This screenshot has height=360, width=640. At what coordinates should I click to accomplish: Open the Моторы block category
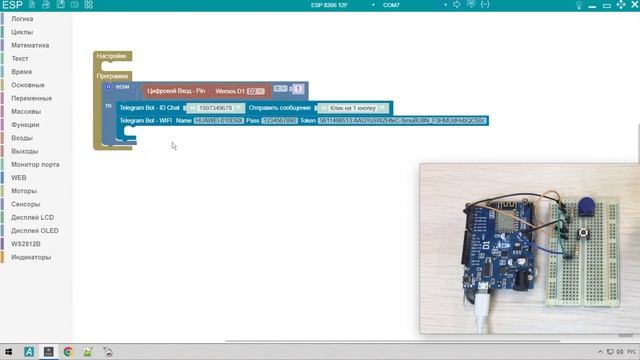(x=24, y=191)
